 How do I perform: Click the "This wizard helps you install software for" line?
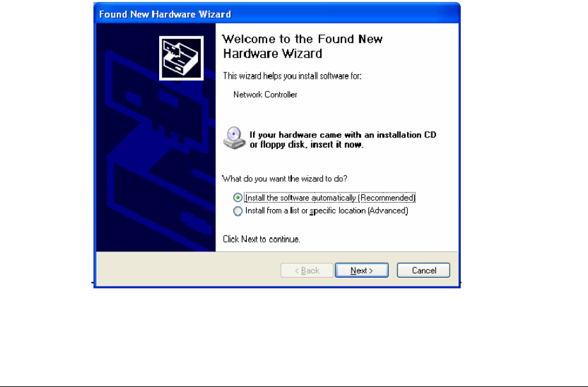[x=292, y=76]
